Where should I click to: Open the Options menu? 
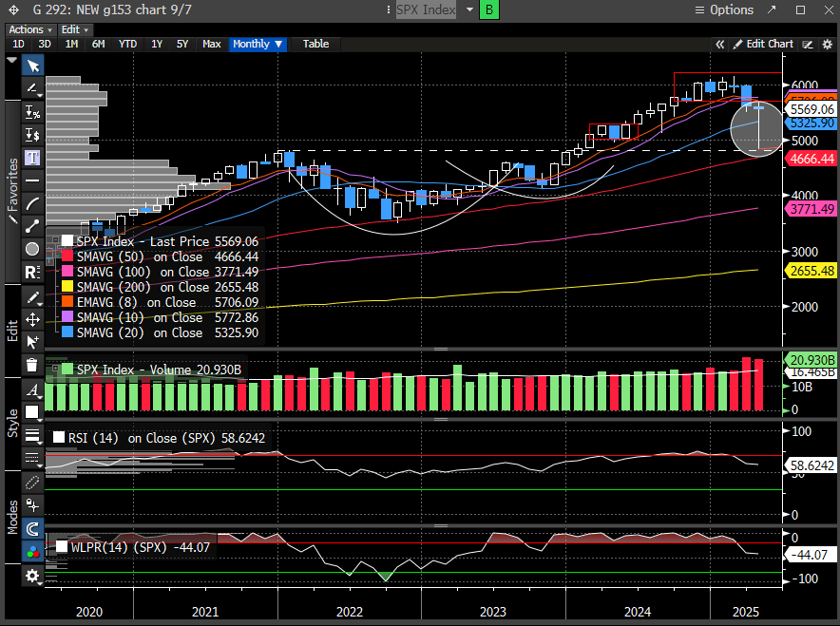coord(724,9)
